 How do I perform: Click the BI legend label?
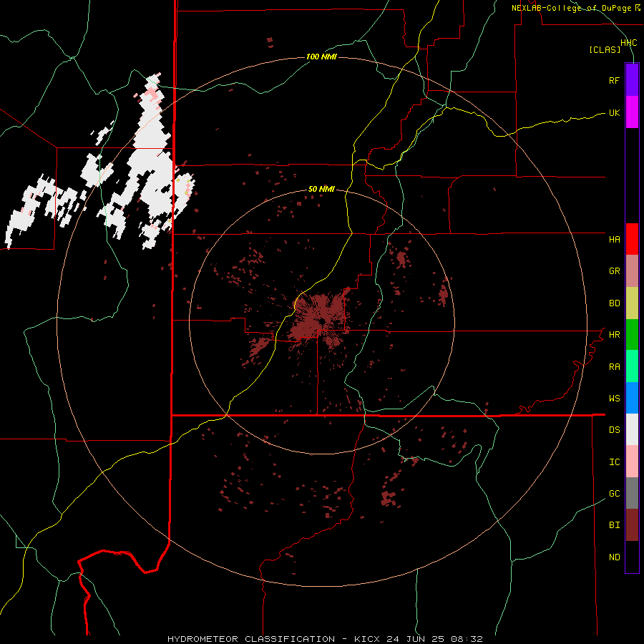[614, 525]
